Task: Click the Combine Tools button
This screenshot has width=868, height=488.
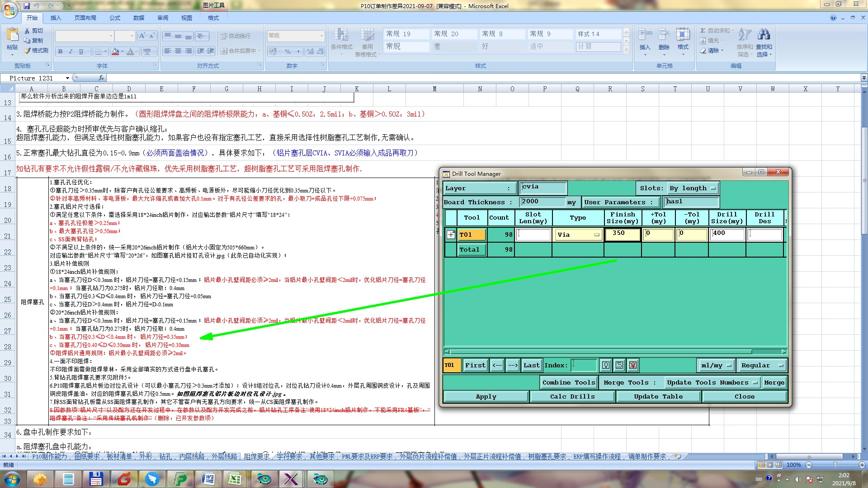Action: [568, 383]
